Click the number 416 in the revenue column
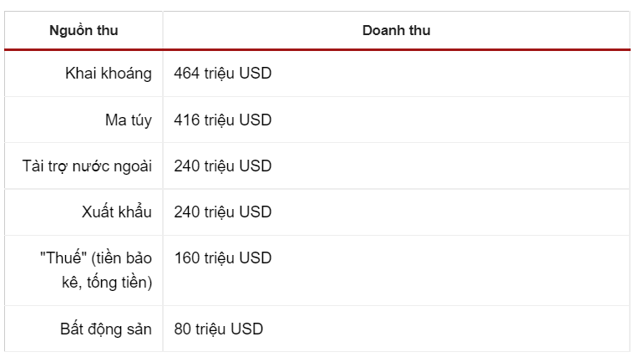 tap(185, 120)
